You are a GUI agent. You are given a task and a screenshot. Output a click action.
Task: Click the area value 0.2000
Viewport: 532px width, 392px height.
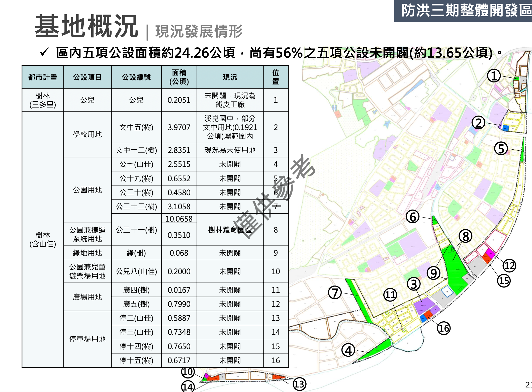click(179, 271)
